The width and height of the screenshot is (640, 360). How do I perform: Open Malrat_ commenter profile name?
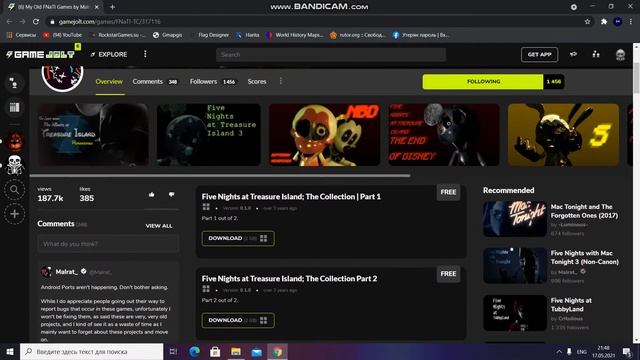pyautogui.click(x=66, y=271)
